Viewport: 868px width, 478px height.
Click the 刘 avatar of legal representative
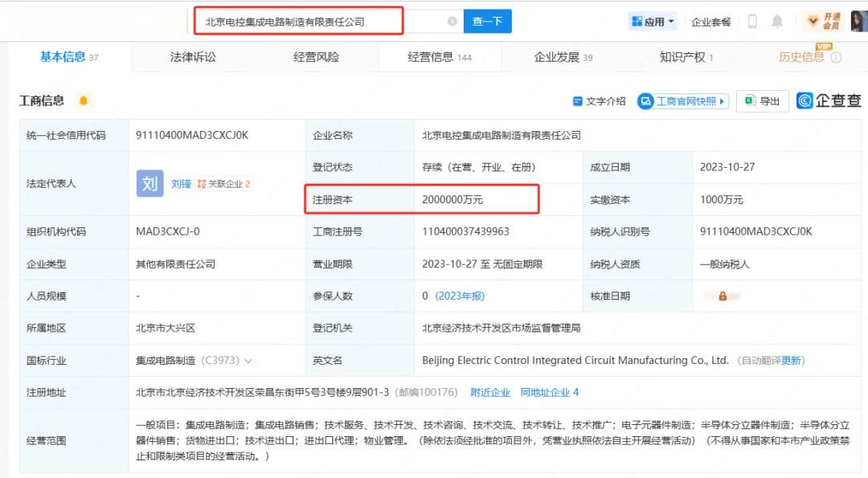(150, 184)
